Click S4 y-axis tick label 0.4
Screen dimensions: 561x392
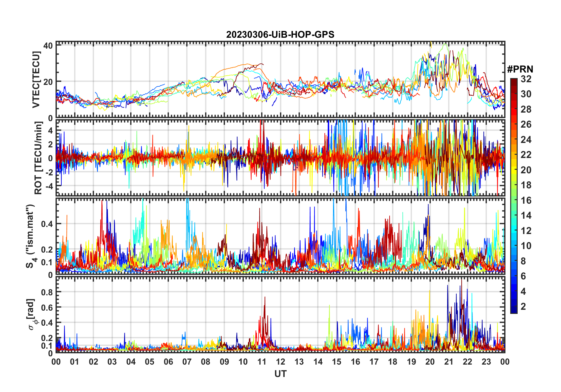click(x=47, y=224)
